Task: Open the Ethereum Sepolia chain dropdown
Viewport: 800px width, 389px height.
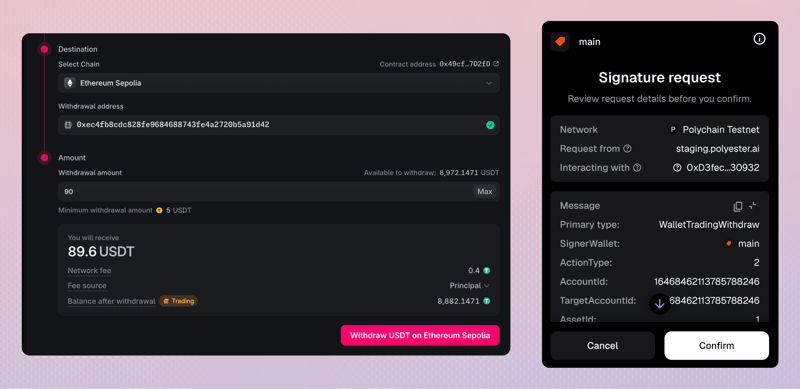Action: pos(279,83)
